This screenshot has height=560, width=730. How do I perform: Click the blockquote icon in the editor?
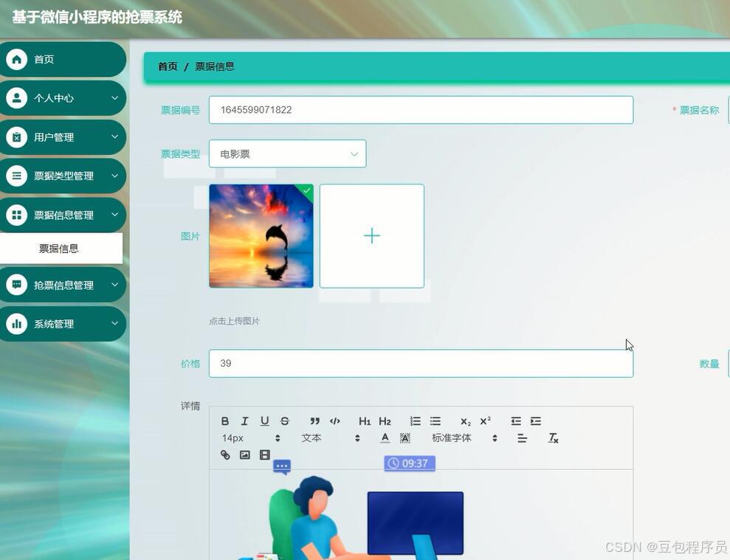314,421
